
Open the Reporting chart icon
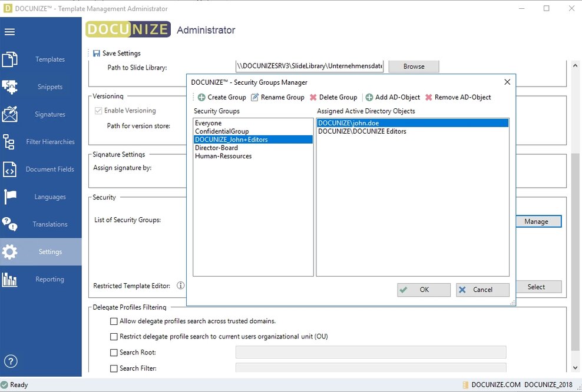[10, 280]
